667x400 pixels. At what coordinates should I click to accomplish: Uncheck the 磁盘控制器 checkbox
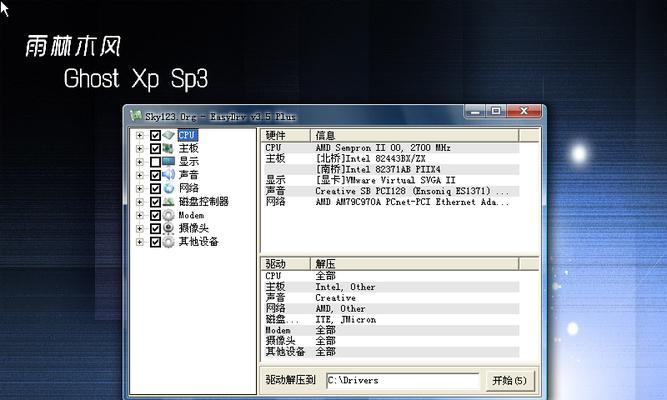click(x=155, y=202)
